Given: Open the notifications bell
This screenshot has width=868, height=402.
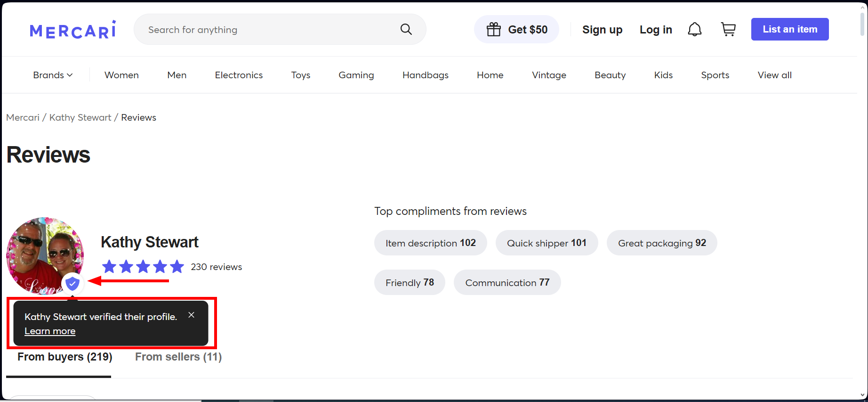Looking at the screenshot, I should click(x=694, y=29).
